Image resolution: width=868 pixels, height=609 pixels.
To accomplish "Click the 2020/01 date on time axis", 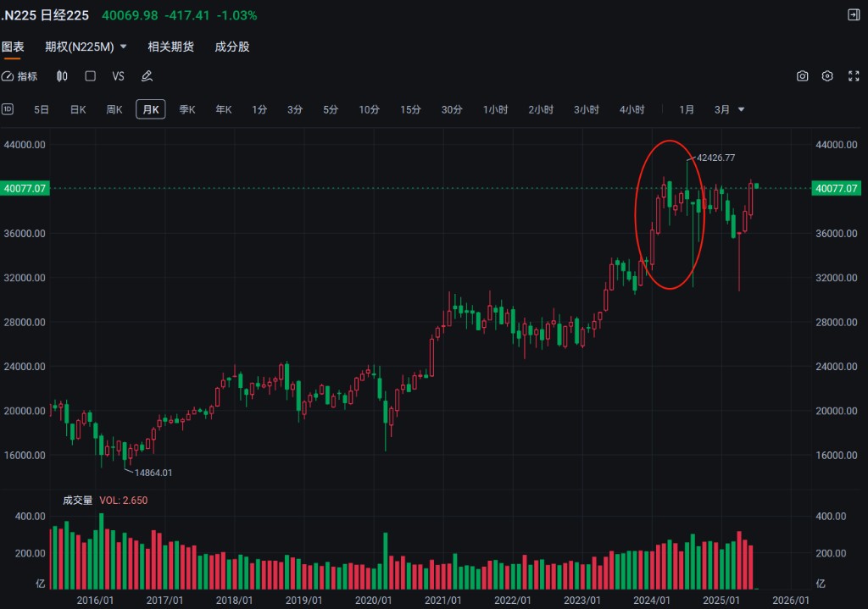I will click(x=374, y=601).
